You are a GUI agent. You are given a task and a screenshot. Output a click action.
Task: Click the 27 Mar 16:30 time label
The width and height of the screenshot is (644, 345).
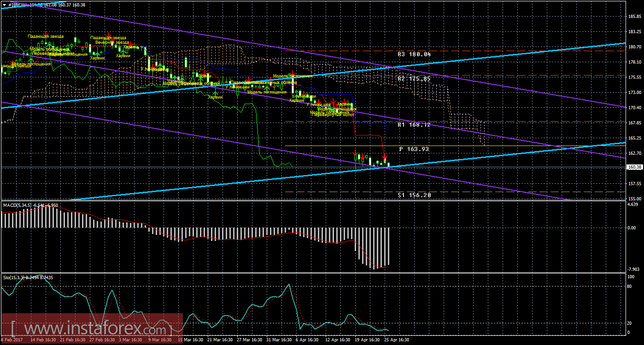249,340
